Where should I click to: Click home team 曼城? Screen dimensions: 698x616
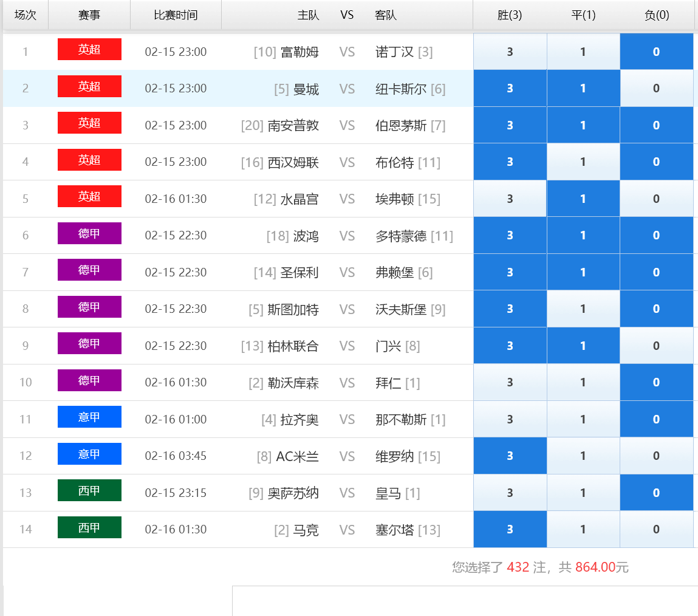pos(306,89)
